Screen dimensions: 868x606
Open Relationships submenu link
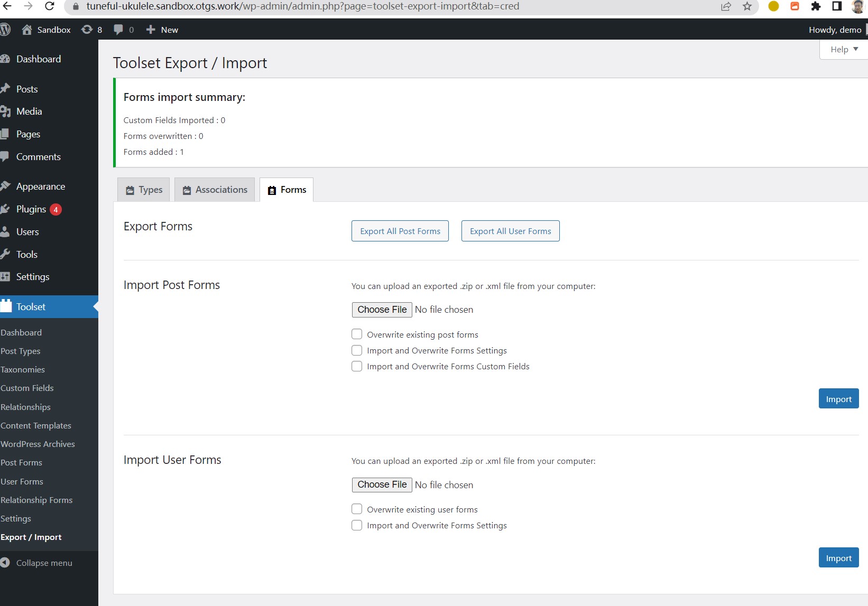25,407
